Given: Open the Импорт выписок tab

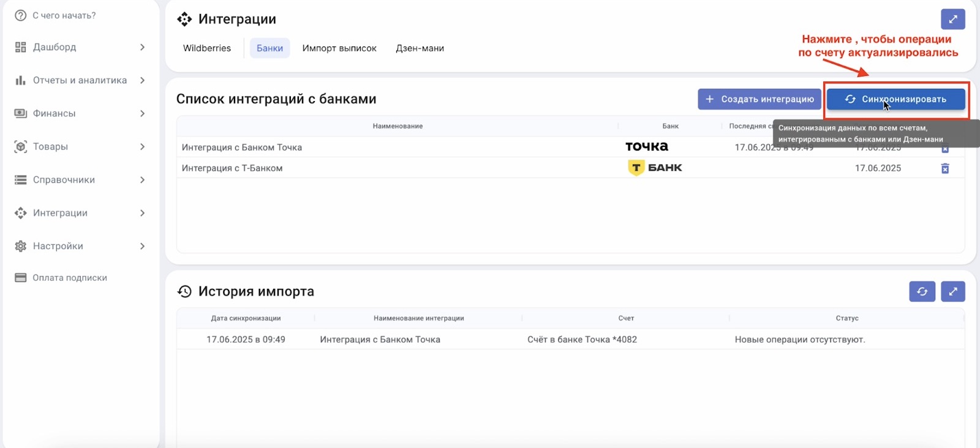Looking at the screenshot, I should 339,48.
